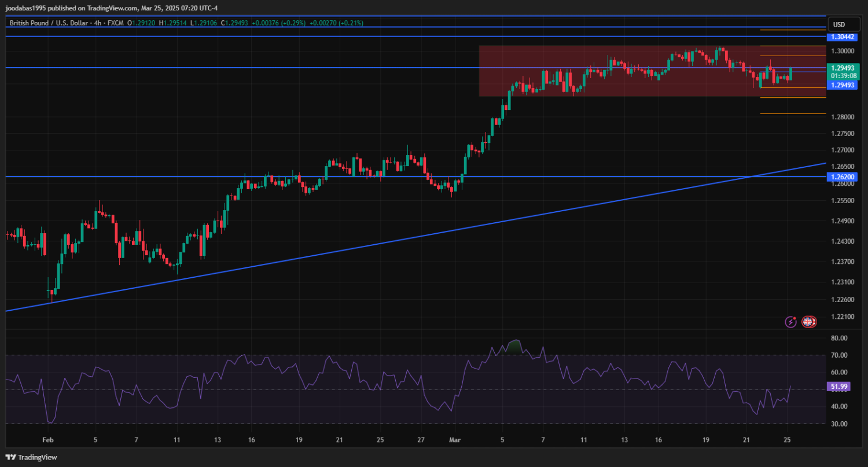Viewport: 868px width, 467px height.
Task: Click the Feb label on date axis
Action: point(47,440)
